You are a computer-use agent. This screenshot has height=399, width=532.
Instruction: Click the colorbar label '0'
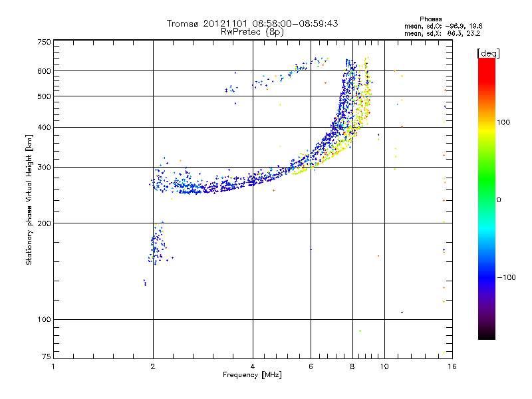(499, 200)
